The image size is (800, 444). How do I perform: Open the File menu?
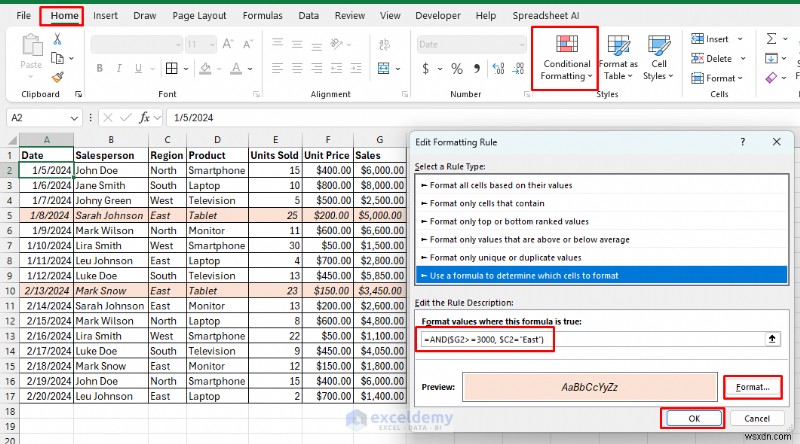pyautogui.click(x=23, y=16)
